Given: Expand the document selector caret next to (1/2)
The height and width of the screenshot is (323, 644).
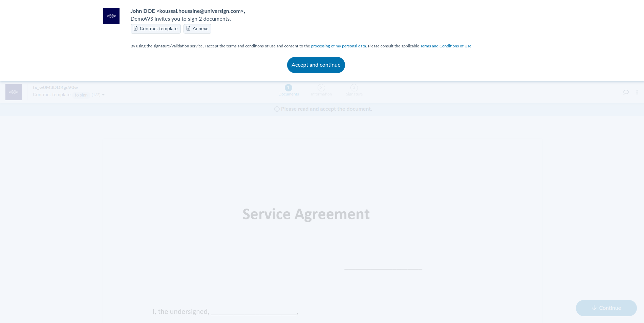Looking at the screenshot, I should click(103, 95).
